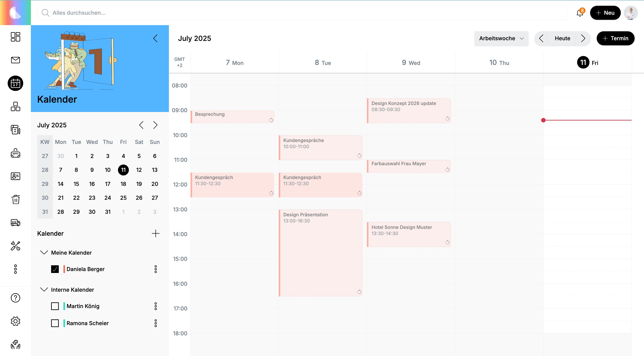Click the search field Alles durchsuchen

click(300, 13)
